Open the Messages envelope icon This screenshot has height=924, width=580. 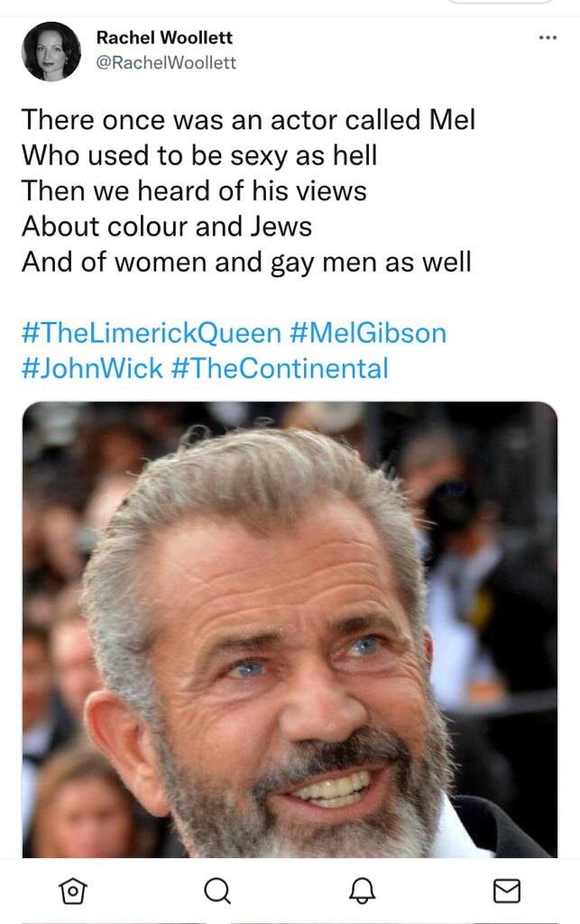pos(506,891)
